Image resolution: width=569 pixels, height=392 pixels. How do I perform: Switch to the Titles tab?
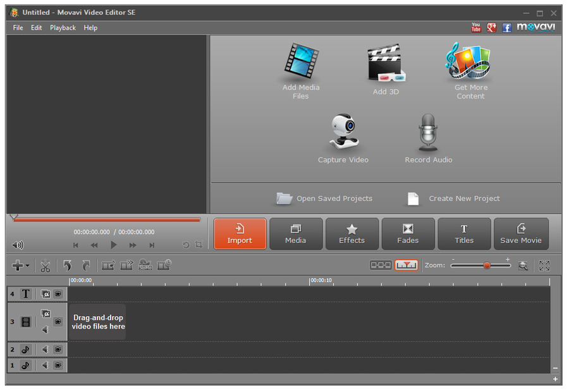(464, 234)
